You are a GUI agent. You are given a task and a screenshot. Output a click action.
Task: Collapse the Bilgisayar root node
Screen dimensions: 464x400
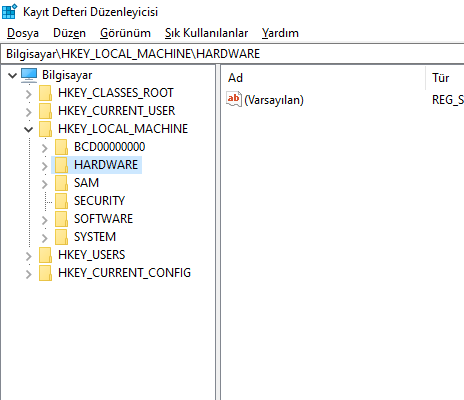tap(12, 75)
